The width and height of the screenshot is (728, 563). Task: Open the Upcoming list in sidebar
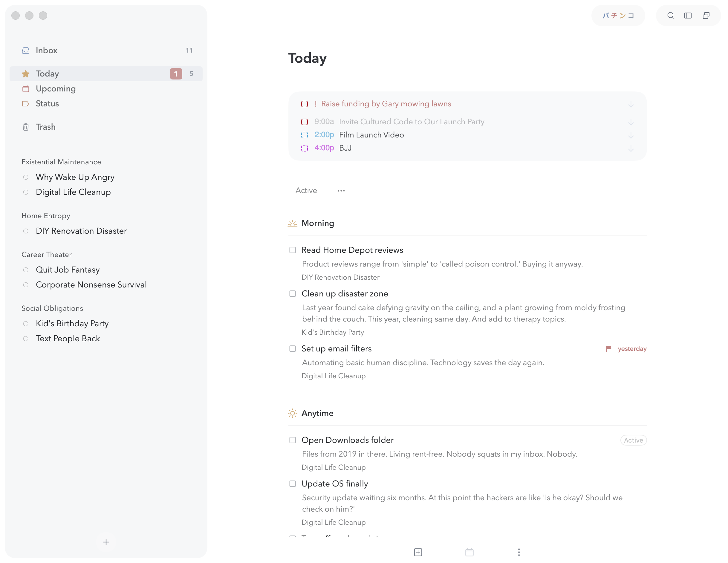[x=56, y=89]
